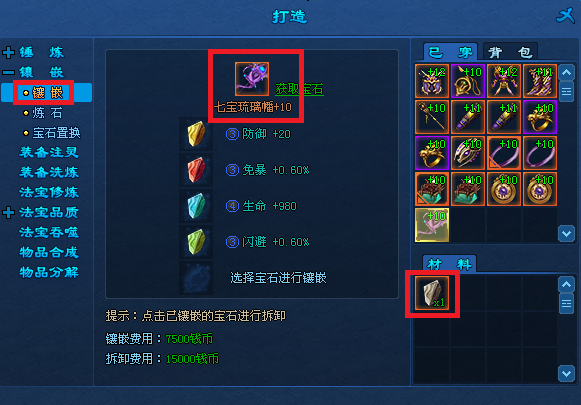Select the highlighted purple banner +10 item

click(432, 225)
